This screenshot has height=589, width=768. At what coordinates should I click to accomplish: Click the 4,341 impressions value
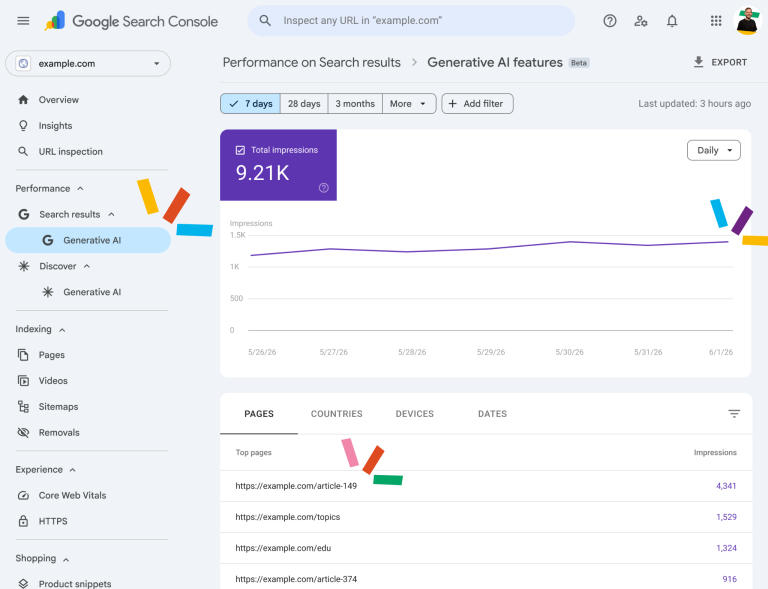coord(726,486)
